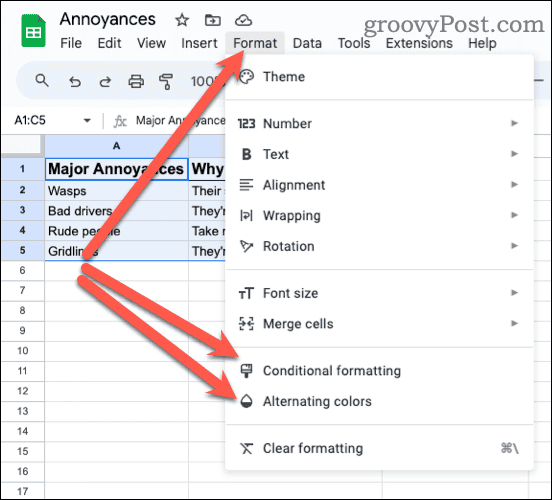Click the Annoyances document title
552x500 pixels.
click(x=107, y=19)
